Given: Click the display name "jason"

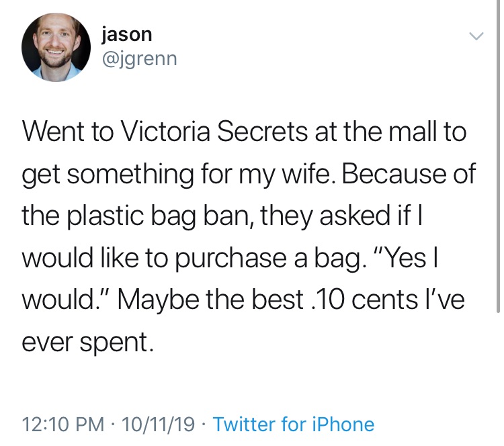Looking at the screenshot, I should 126,35.
